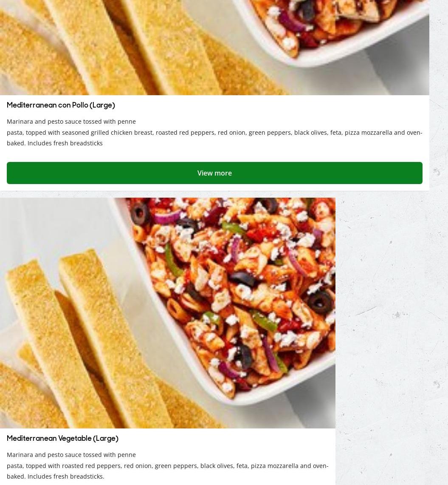Click the word "Large" in the Vegetable title

[105, 438]
